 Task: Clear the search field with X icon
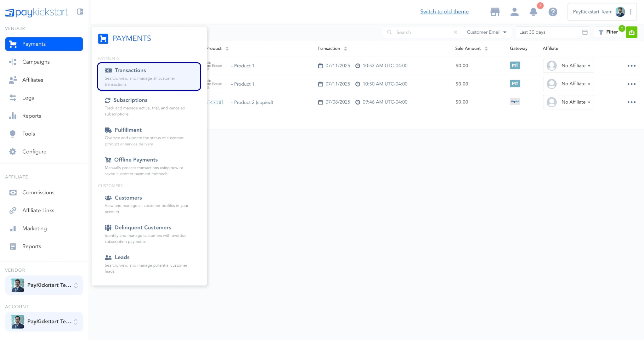click(x=455, y=32)
